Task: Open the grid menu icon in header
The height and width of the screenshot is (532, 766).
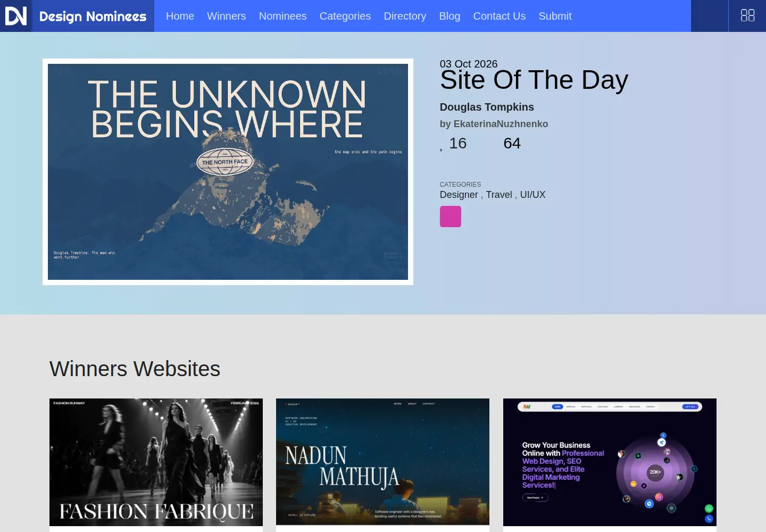Action: point(747,16)
